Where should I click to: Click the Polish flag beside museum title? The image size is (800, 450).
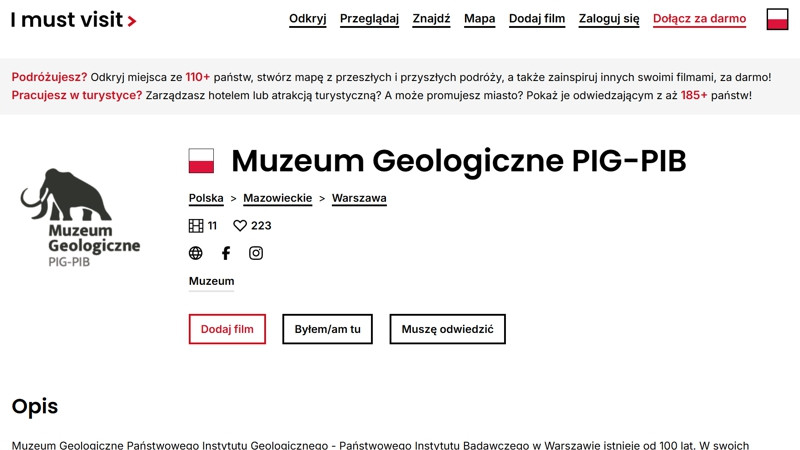tap(201, 161)
